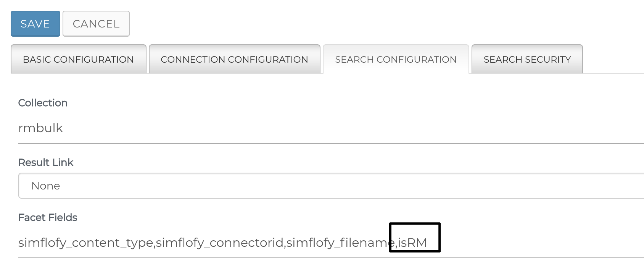Click the simflofy_connectorid entry in Facet Fields

[x=220, y=243]
